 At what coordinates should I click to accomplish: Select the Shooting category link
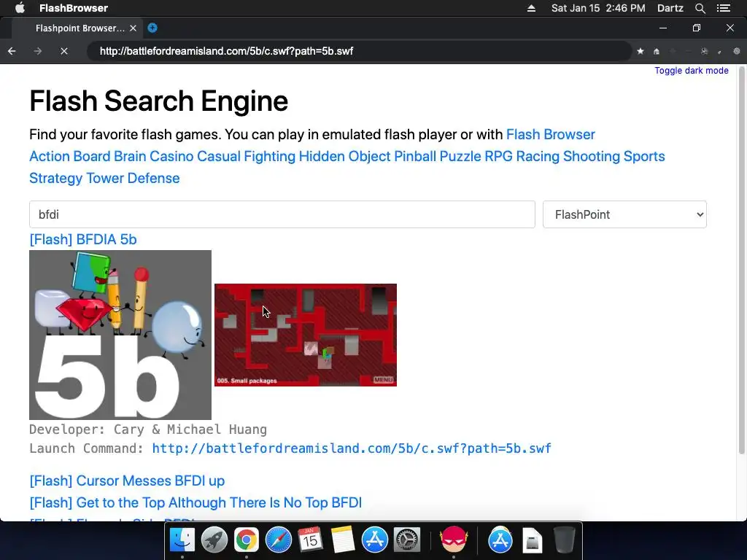(x=591, y=156)
